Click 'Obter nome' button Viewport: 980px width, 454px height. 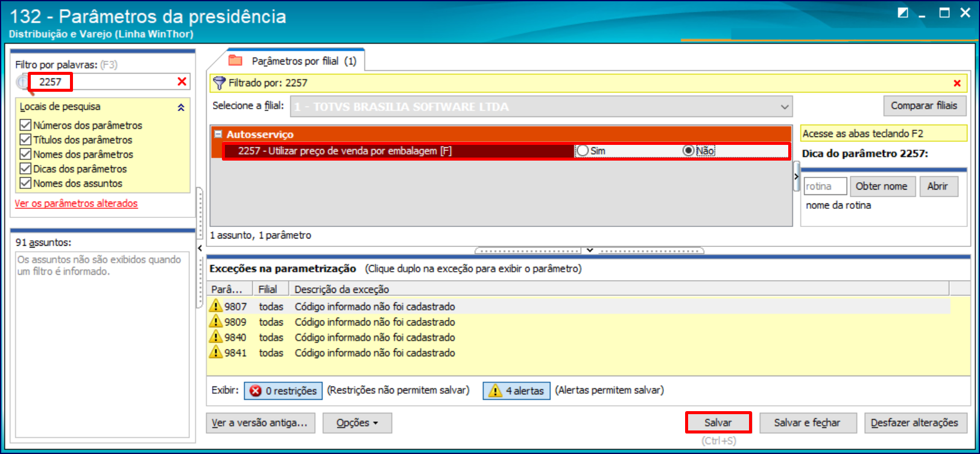(881, 187)
